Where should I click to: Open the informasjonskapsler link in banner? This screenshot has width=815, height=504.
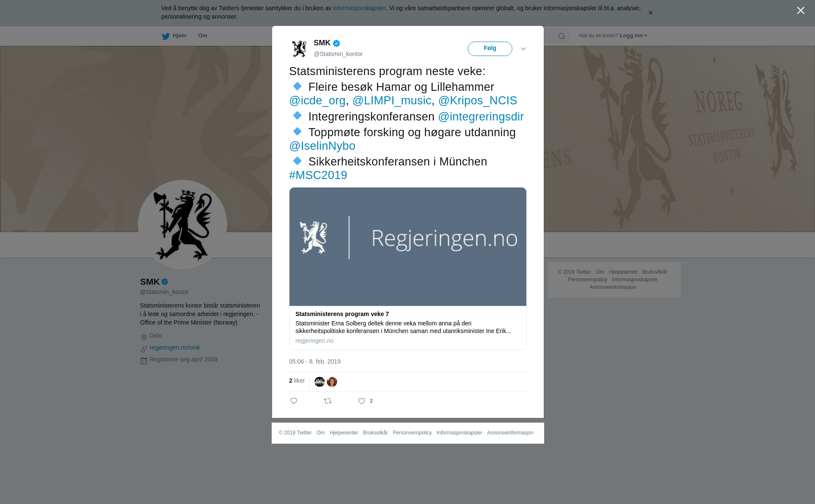coord(359,8)
